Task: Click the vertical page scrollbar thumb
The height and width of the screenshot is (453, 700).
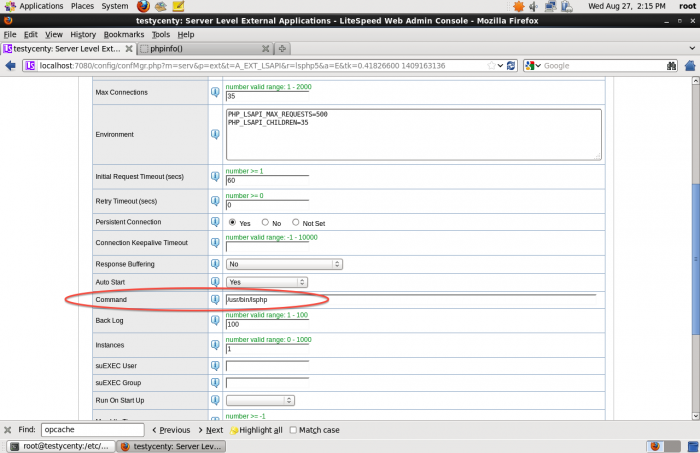Action: 696,259
